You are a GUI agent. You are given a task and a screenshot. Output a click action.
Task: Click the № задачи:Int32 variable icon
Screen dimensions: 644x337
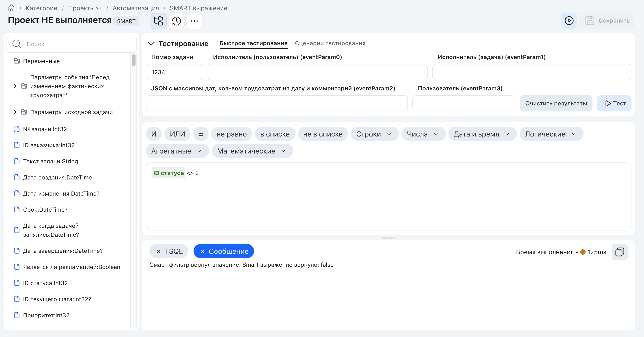coord(17,129)
